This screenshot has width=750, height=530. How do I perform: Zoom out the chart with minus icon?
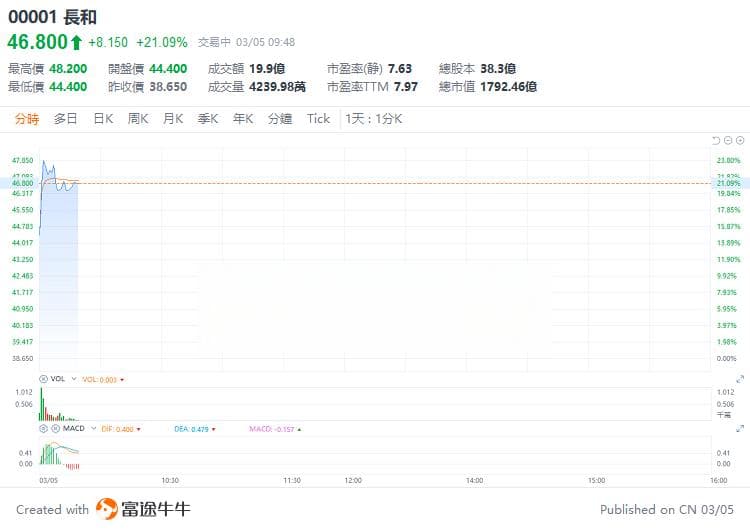(728, 141)
